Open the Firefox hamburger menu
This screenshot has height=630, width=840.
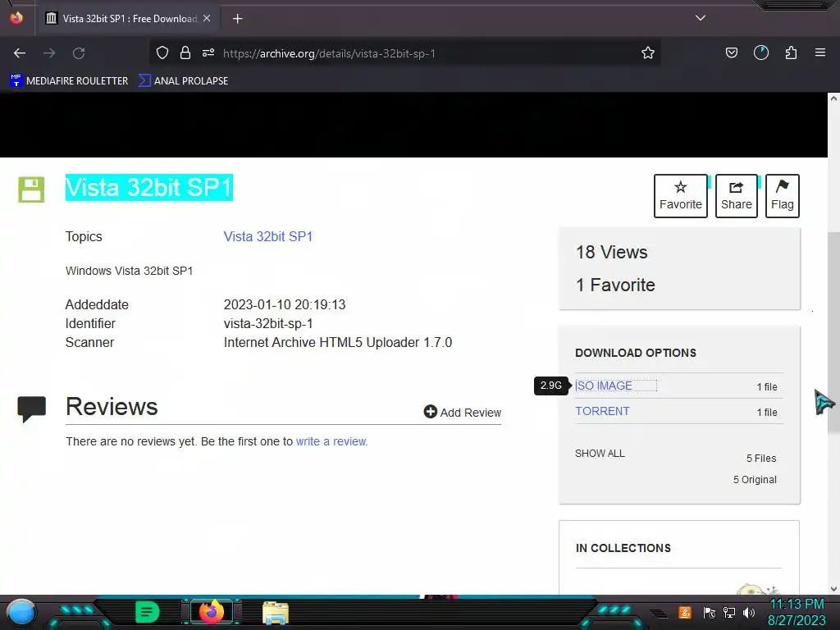(x=819, y=52)
